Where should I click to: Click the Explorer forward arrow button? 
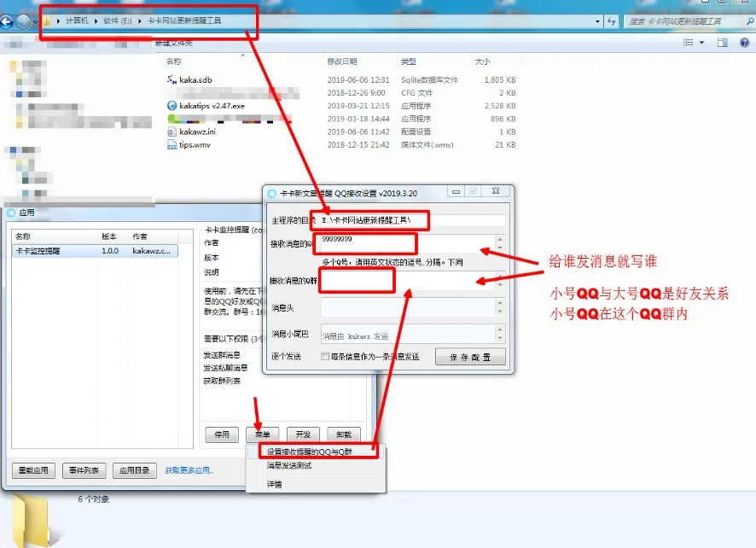(x=22, y=21)
